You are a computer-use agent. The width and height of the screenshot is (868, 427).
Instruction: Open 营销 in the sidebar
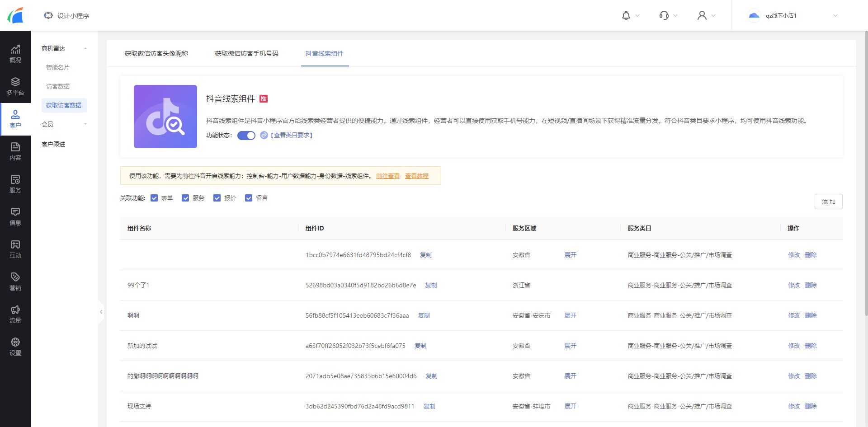[15, 282]
